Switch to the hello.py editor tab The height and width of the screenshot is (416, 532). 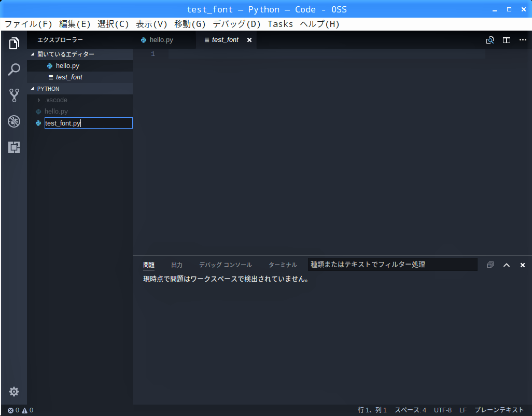tap(164, 40)
